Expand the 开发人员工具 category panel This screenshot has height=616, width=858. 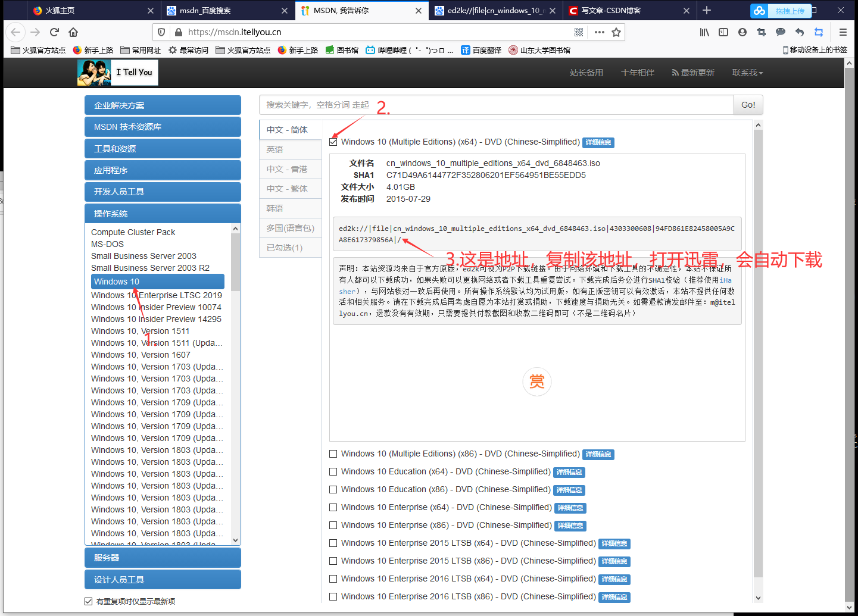163,192
